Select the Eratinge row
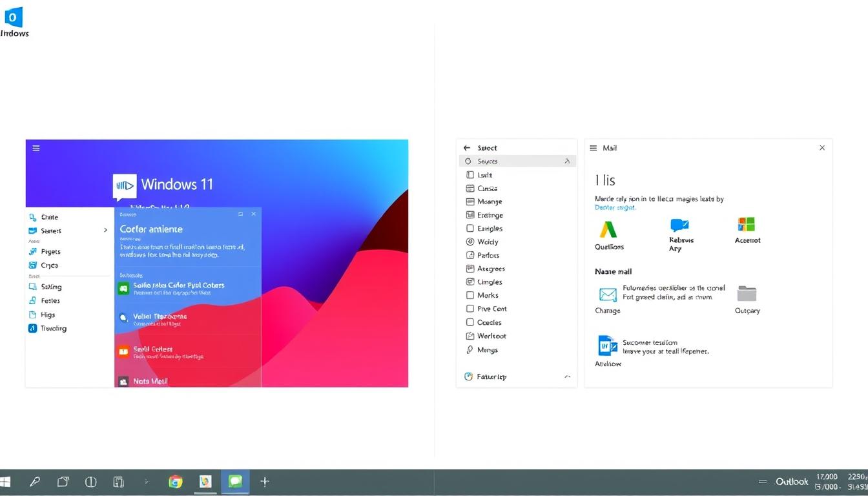The width and height of the screenshot is (868, 496). click(x=517, y=215)
